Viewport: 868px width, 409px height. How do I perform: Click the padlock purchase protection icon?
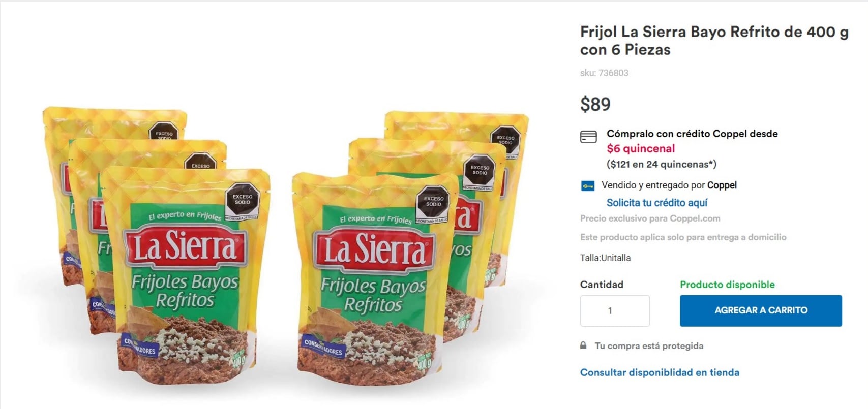point(583,345)
